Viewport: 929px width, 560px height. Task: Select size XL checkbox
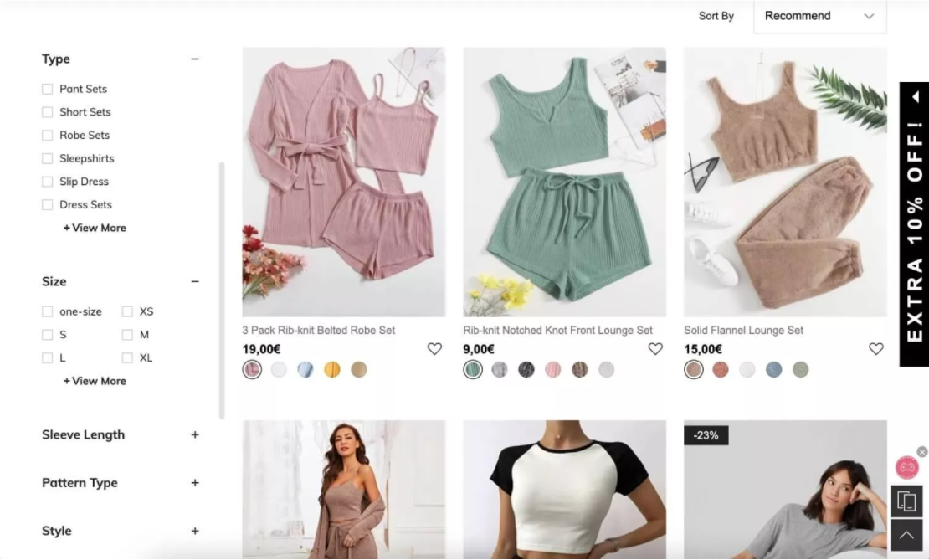click(x=127, y=357)
